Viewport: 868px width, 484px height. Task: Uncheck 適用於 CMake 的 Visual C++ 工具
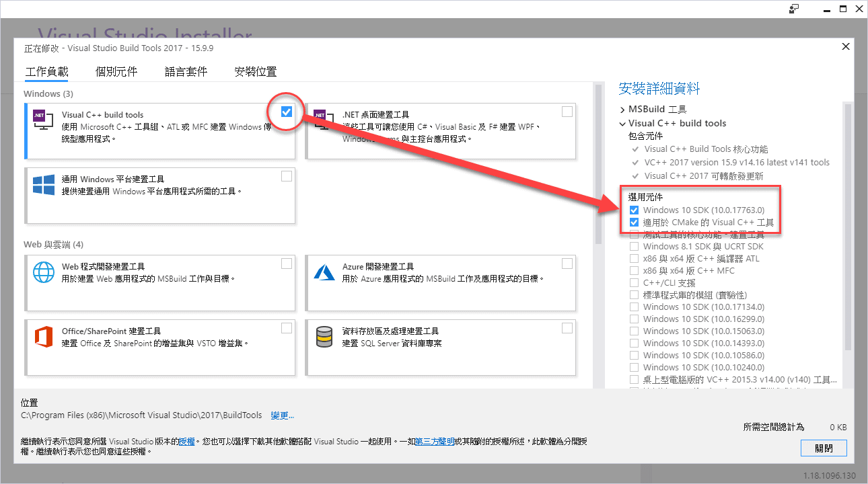tap(634, 222)
